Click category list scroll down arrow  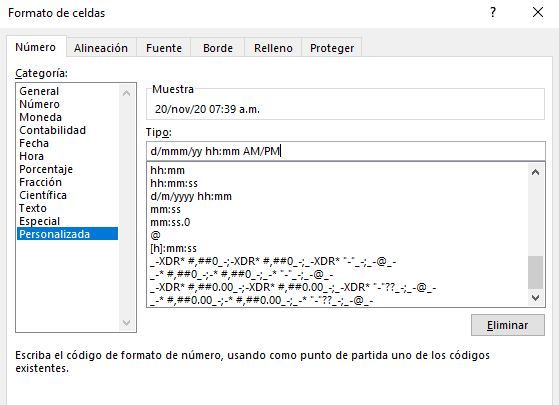[126, 323]
